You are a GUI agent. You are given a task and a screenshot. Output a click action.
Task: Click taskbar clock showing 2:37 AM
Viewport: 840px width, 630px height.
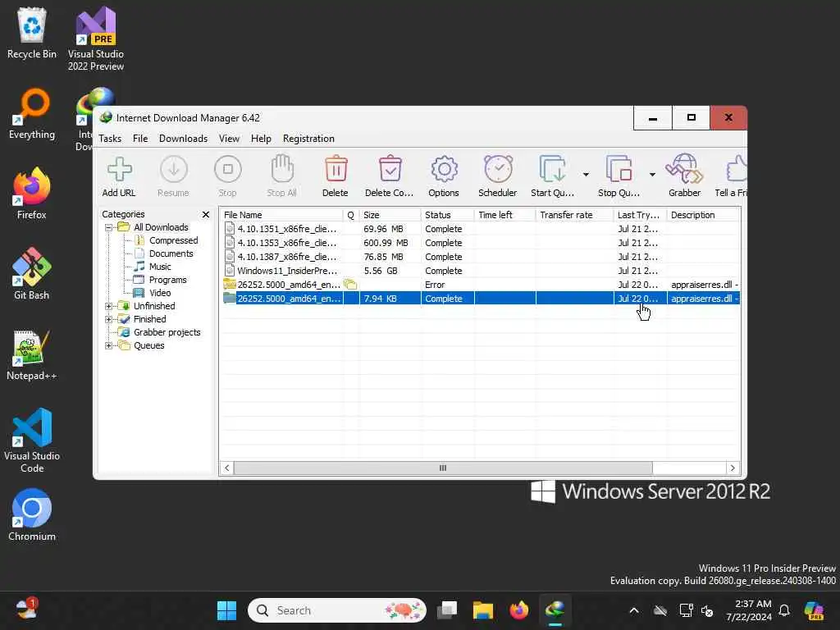[749, 610]
